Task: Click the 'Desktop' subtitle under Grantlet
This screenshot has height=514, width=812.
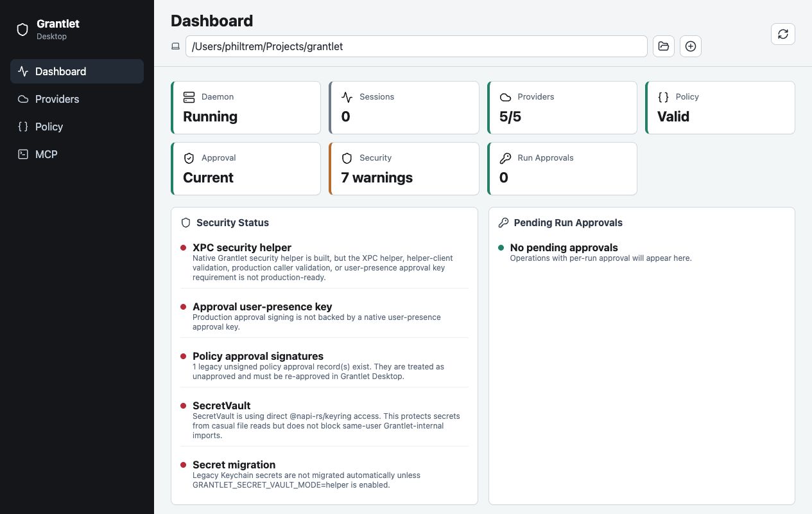Action: 51,37
